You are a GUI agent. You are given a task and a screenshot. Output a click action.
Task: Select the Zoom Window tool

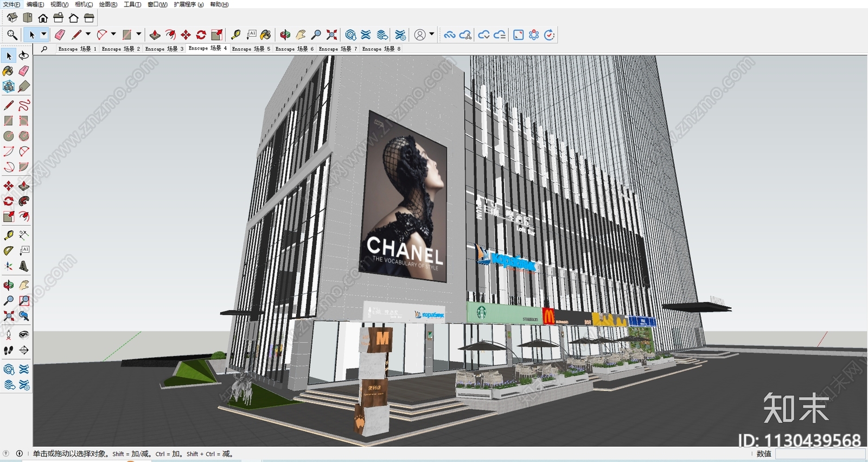(x=24, y=300)
